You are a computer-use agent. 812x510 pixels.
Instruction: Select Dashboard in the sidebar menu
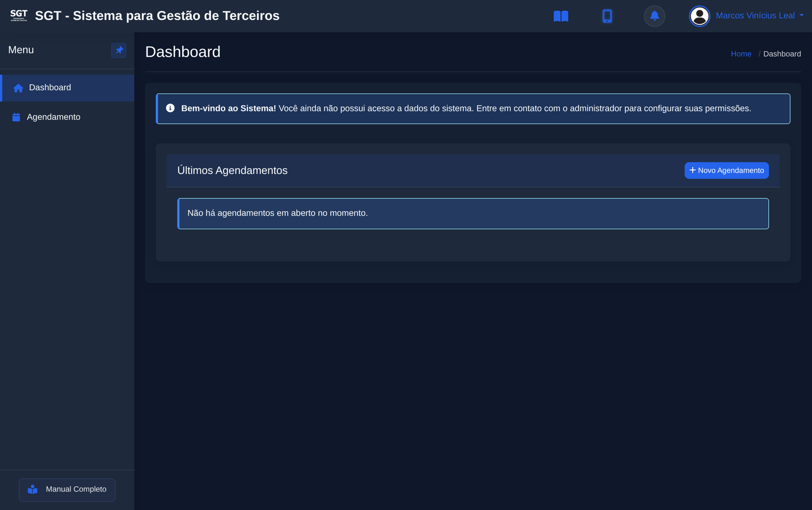point(67,88)
